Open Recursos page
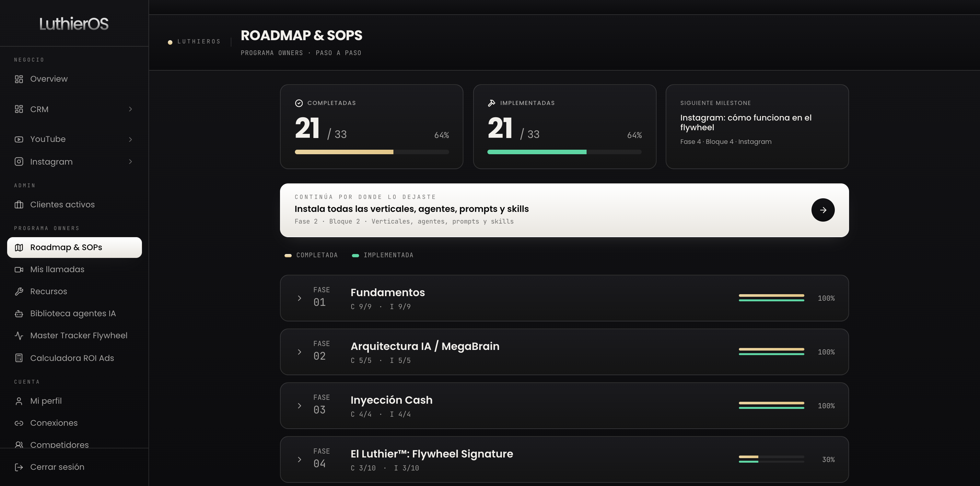 click(74, 292)
